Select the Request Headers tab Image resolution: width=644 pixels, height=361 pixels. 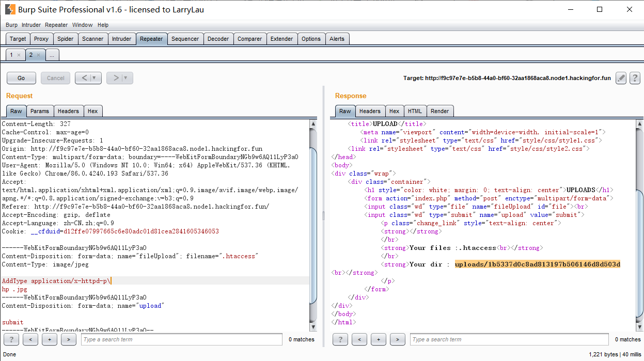point(69,111)
